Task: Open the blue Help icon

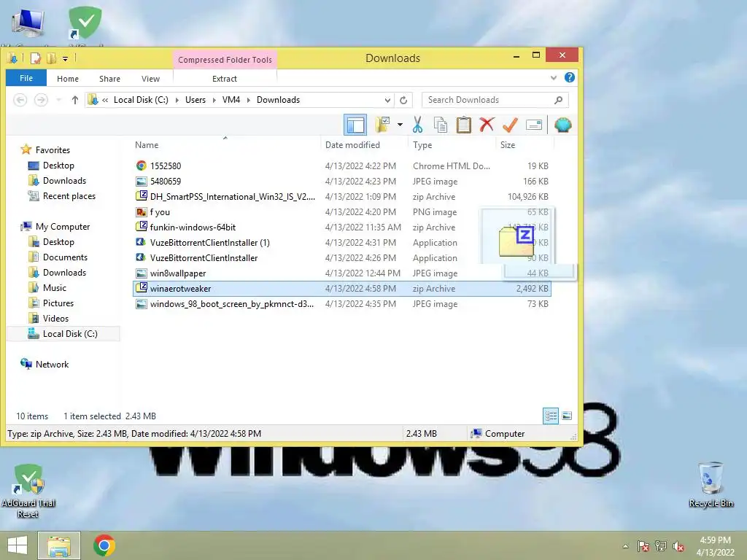Action: pyautogui.click(x=569, y=77)
